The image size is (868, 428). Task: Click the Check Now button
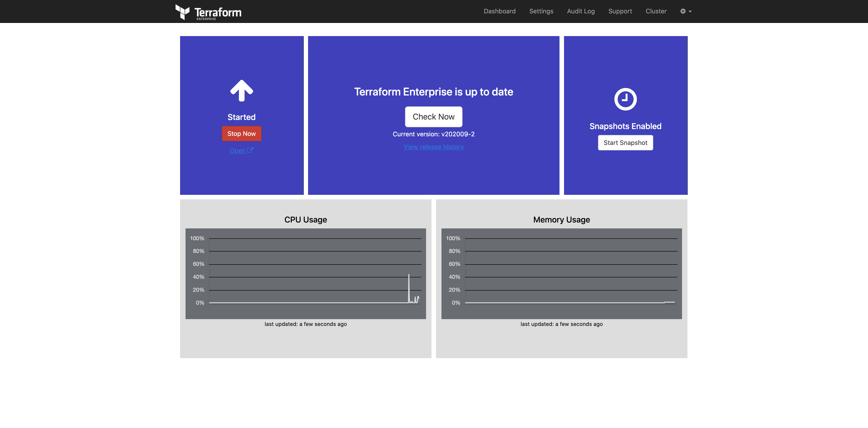tap(433, 117)
